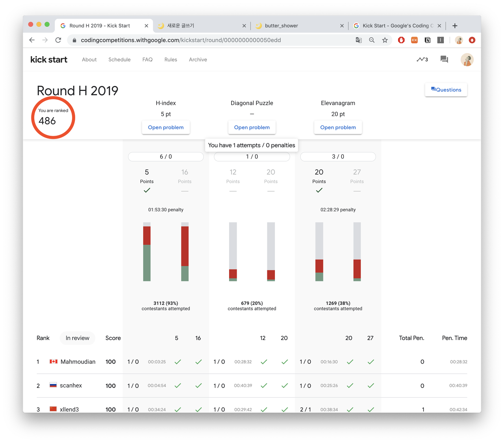Screen dimensions: 504x443
Task: Switch to the butter_shower tab
Action: 298,26
